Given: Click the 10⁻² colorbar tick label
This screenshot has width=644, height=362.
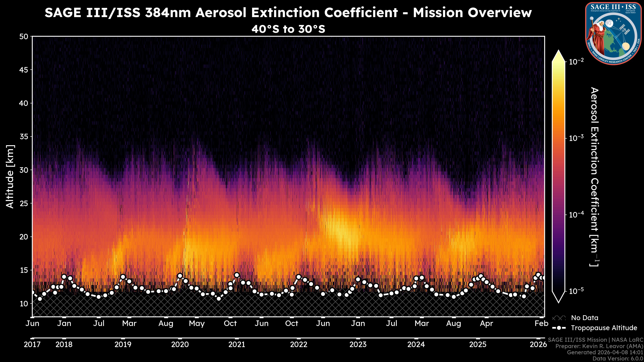Looking at the screenshot, I should [576, 61].
